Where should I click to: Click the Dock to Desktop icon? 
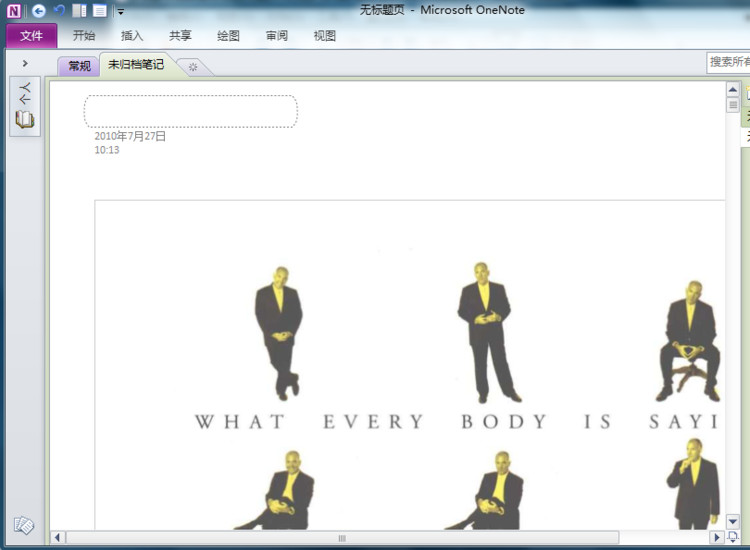[x=80, y=11]
